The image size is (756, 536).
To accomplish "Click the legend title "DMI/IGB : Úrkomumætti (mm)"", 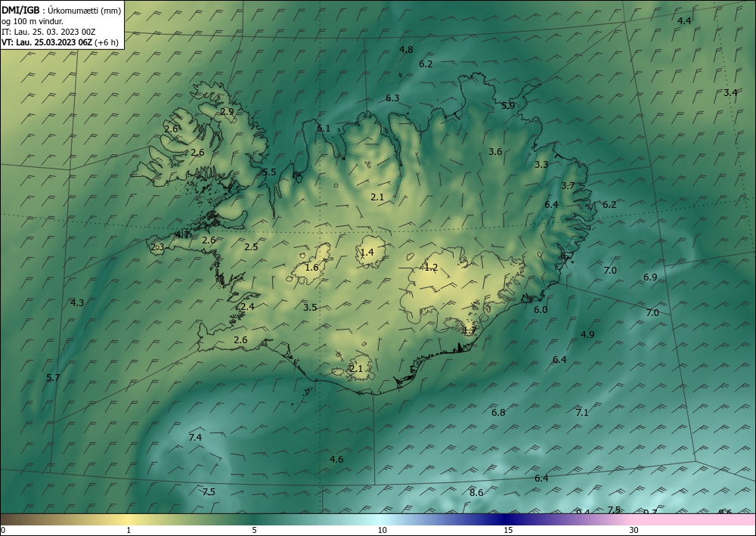I will [60, 10].
